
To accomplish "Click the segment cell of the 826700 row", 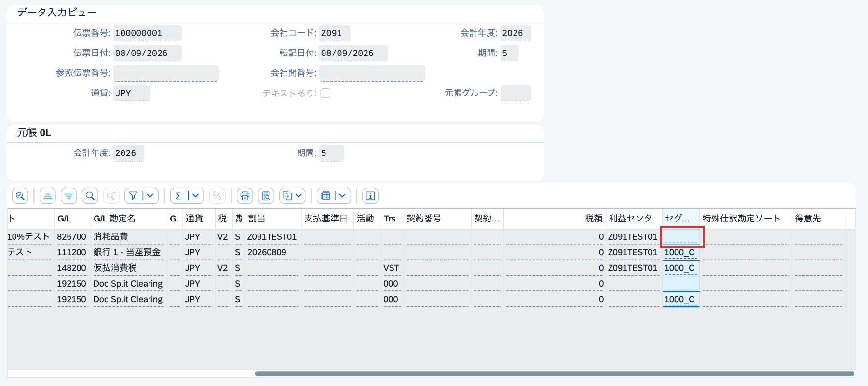I will tap(681, 237).
